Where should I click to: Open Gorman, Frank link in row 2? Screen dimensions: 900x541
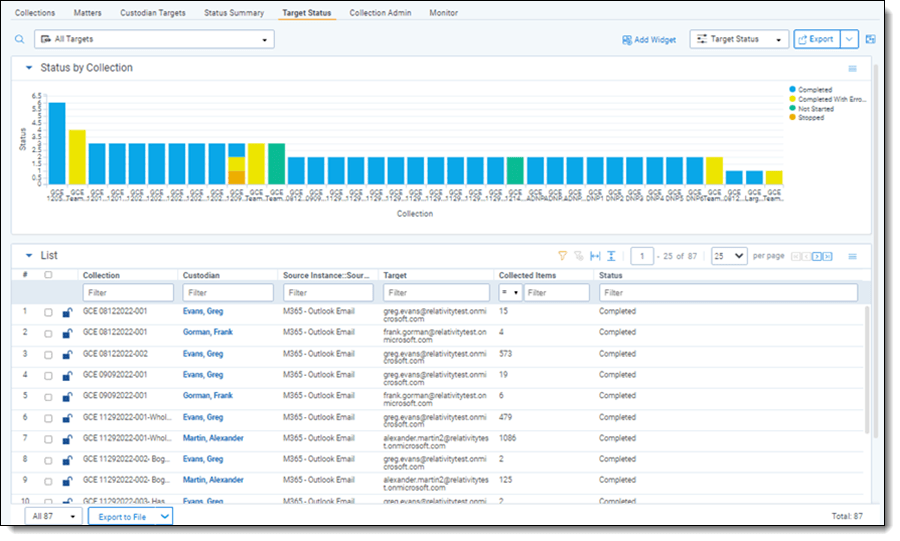tap(208, 332)
